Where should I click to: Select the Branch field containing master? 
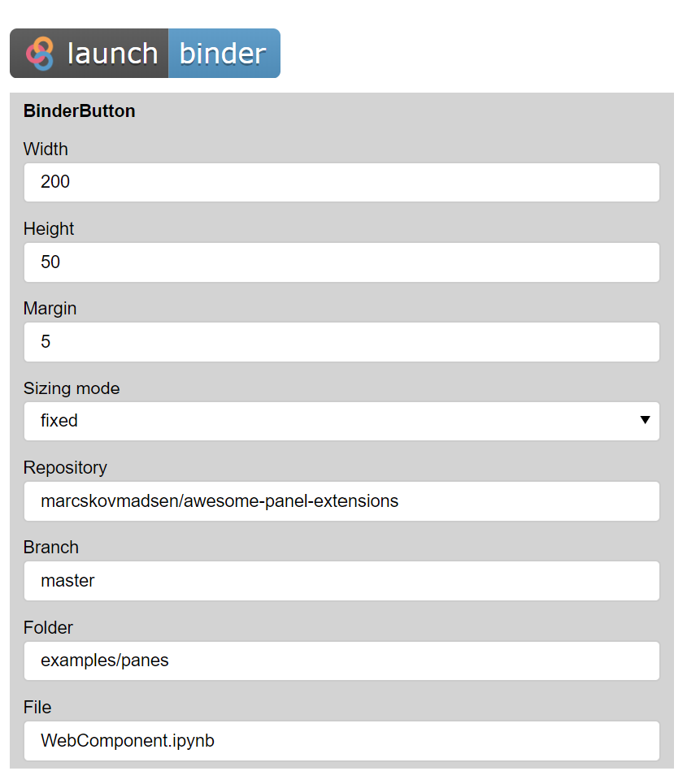(341, 581)
